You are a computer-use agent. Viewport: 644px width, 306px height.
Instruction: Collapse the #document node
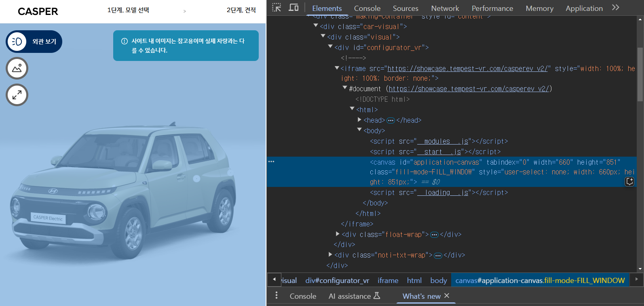(x=345, y=88)
